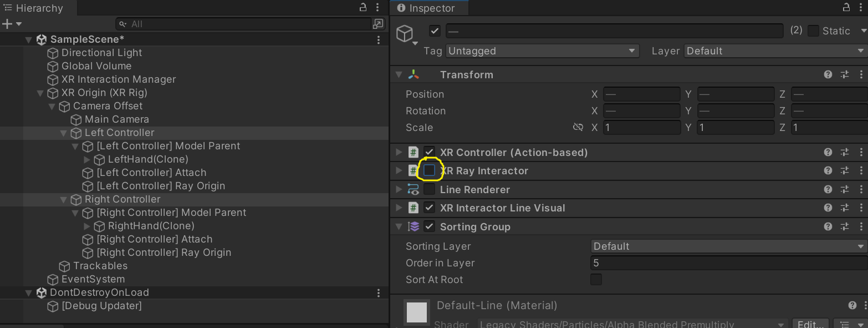Screen dimensions: 868x328
Task: Open SampleScene options kebab menu
Action: (379, 39)
